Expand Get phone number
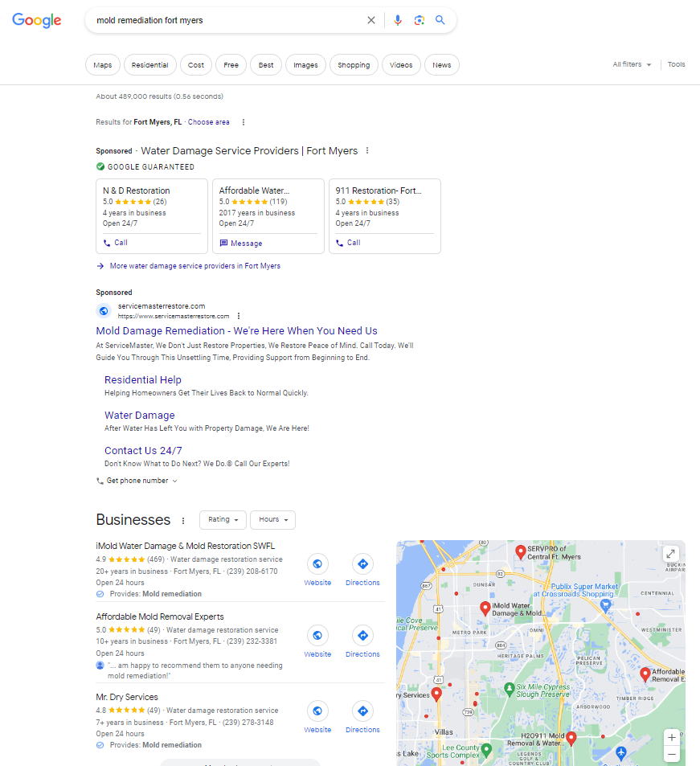The image size is (700, 766). (x=137, y=481)
